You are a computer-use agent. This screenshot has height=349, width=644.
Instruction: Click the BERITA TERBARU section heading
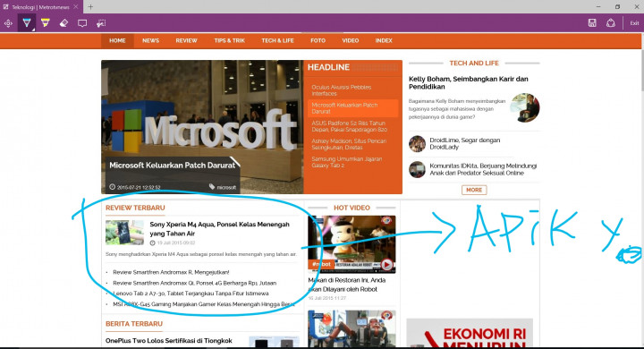point(134,324)
